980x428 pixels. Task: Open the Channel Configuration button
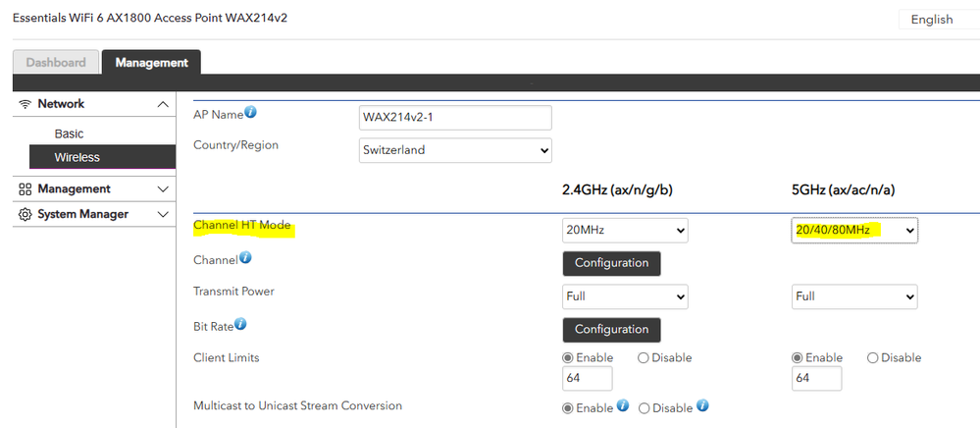pos(611,263)
